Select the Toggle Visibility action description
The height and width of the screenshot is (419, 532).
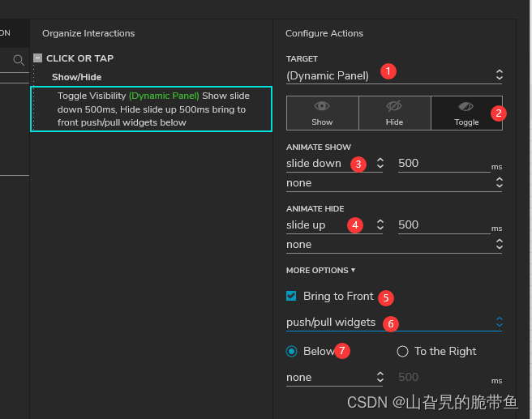(152, 109)
